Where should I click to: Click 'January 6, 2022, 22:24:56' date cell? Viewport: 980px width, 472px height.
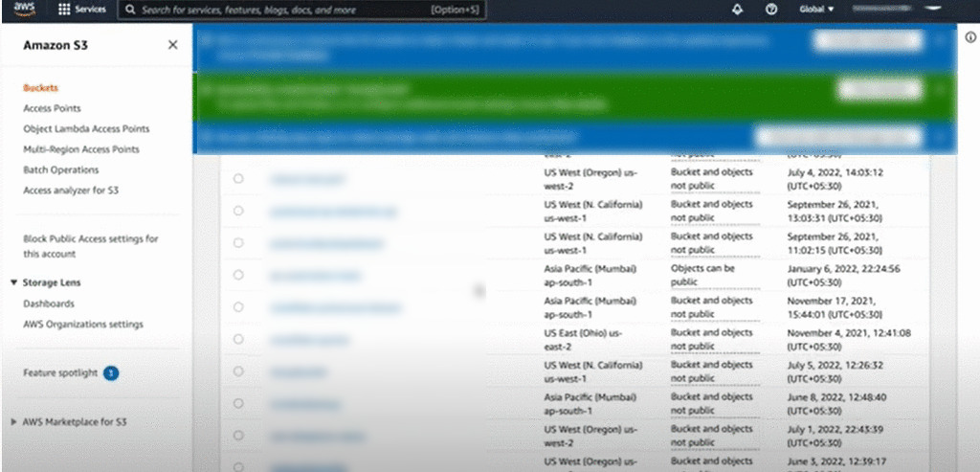843,276
